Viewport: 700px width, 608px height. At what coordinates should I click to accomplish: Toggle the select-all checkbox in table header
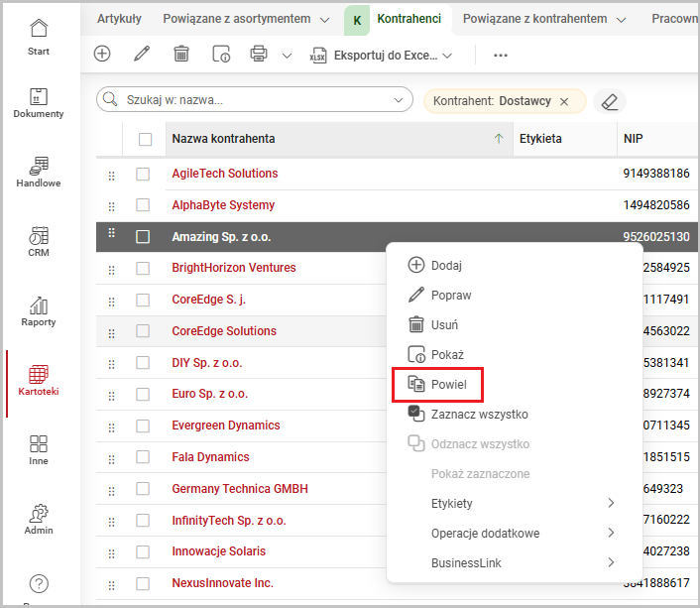pyautogui.click(x=146, y=139)
